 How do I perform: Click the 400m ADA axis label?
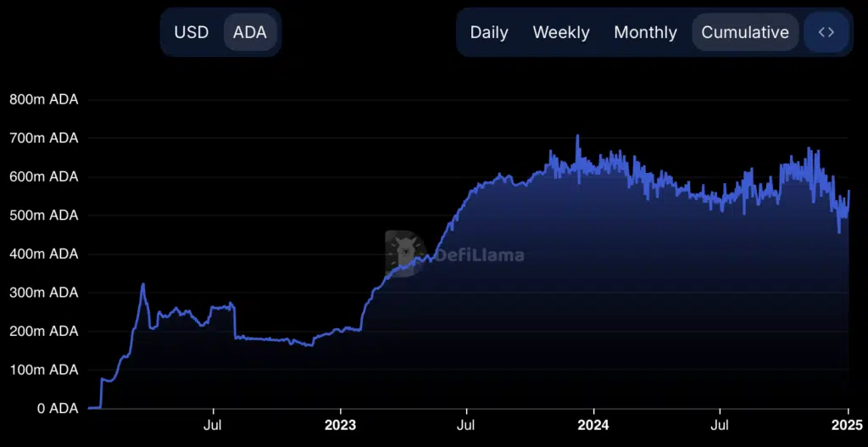tap(44, 254)
